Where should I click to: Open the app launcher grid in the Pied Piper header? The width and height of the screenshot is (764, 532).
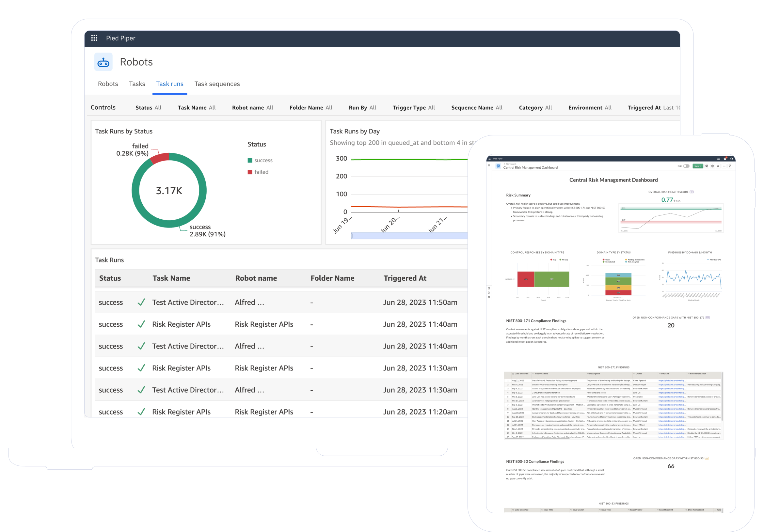94,38
